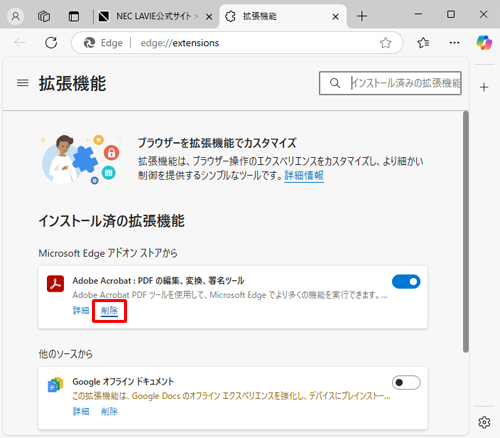
Task: Reload the page with refresh icon
Action: coord(51,43)
